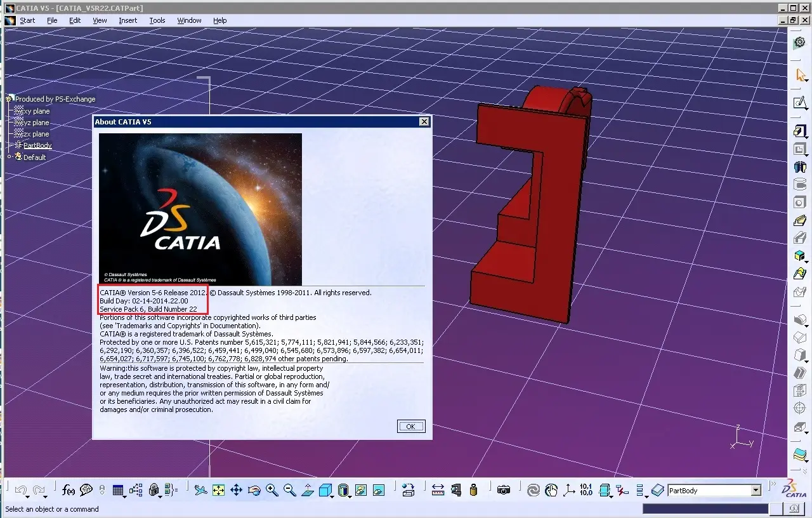The width and height of the screenshot is (812, 518).
Task: Choose the Pocket tool
Action: pyautogui.click(x=800, y=150)
